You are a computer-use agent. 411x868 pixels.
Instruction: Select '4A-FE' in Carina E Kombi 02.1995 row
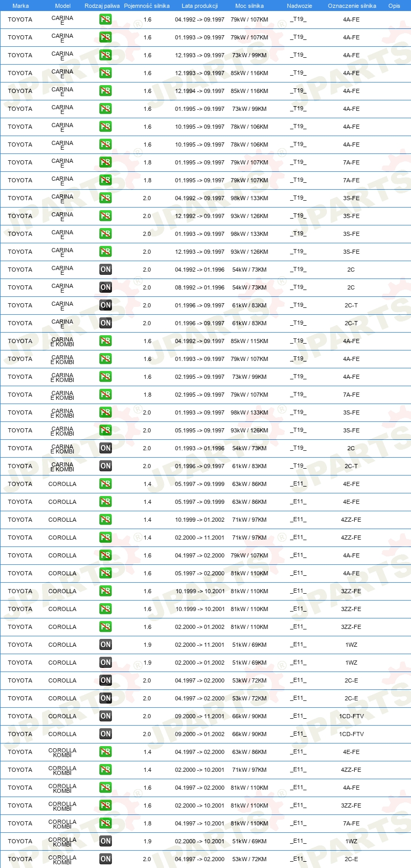[x=351, y=377]
